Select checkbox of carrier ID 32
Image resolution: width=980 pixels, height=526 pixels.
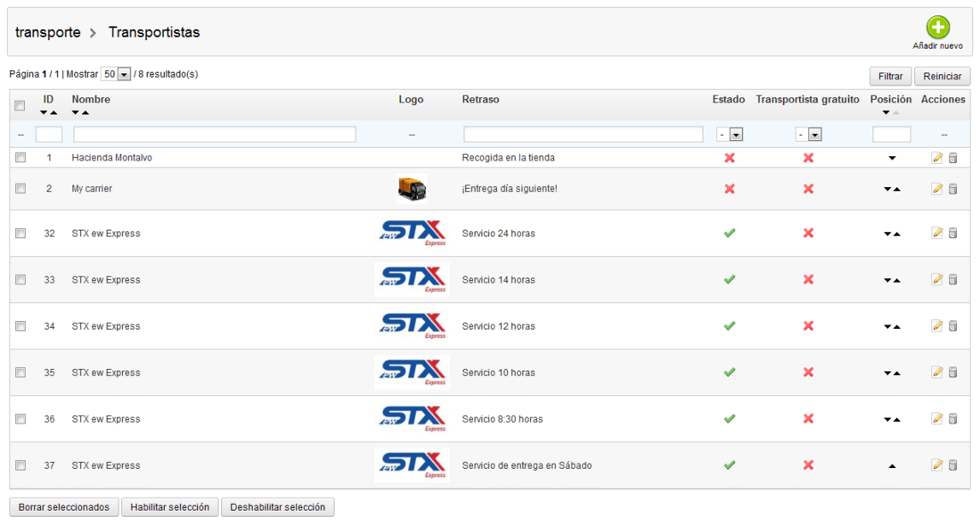pyautogui.click(x=20, y=234)
